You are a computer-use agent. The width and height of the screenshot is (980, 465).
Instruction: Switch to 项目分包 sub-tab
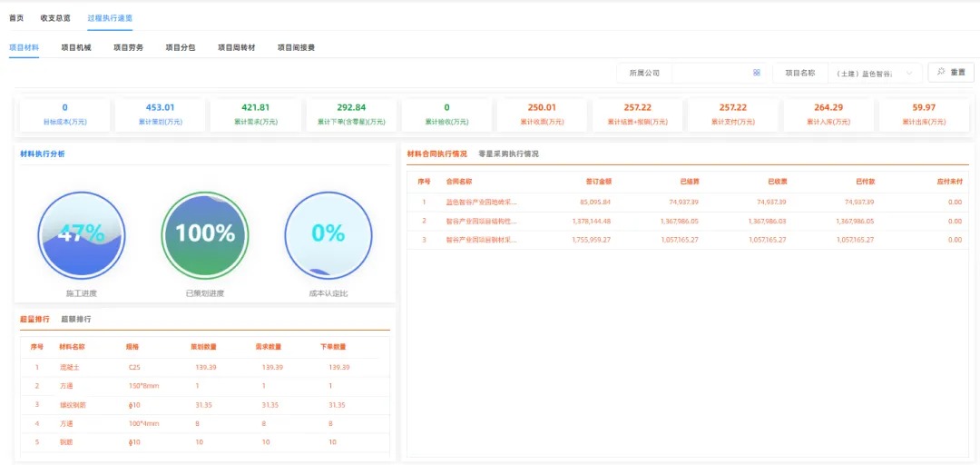point(180,47)
